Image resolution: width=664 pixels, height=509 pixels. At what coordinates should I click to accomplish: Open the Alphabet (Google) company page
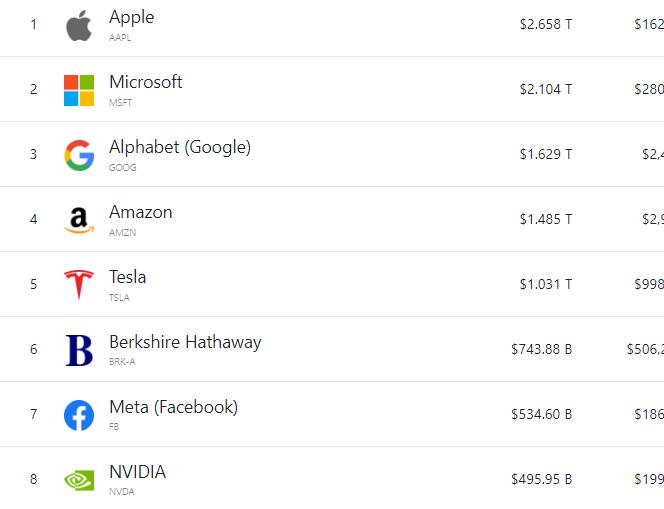(x=180, y=147)
